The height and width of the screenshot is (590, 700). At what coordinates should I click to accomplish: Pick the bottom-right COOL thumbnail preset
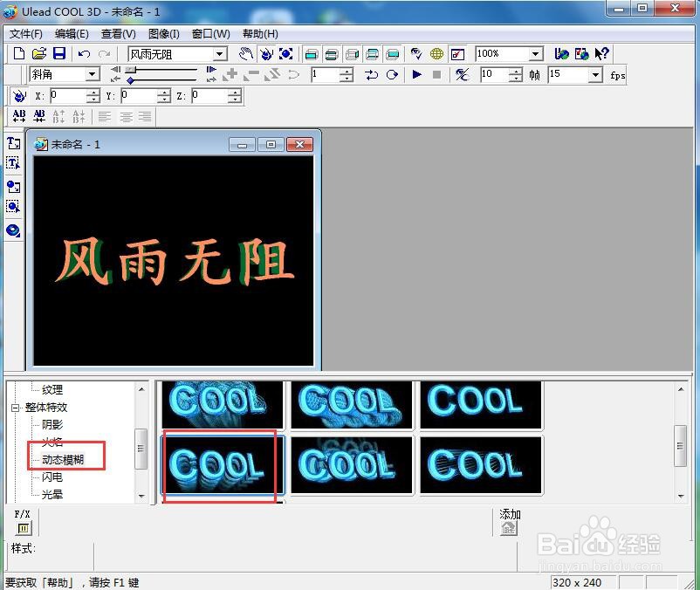pos(481,464)
